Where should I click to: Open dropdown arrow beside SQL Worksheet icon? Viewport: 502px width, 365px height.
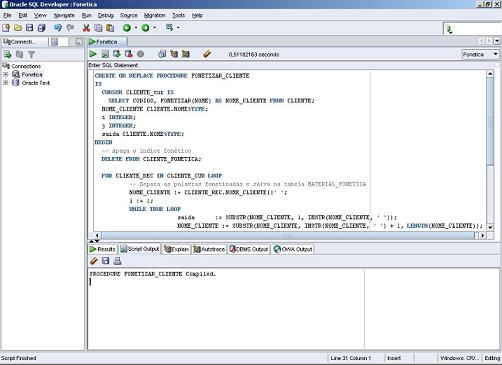tap(178, 28)
